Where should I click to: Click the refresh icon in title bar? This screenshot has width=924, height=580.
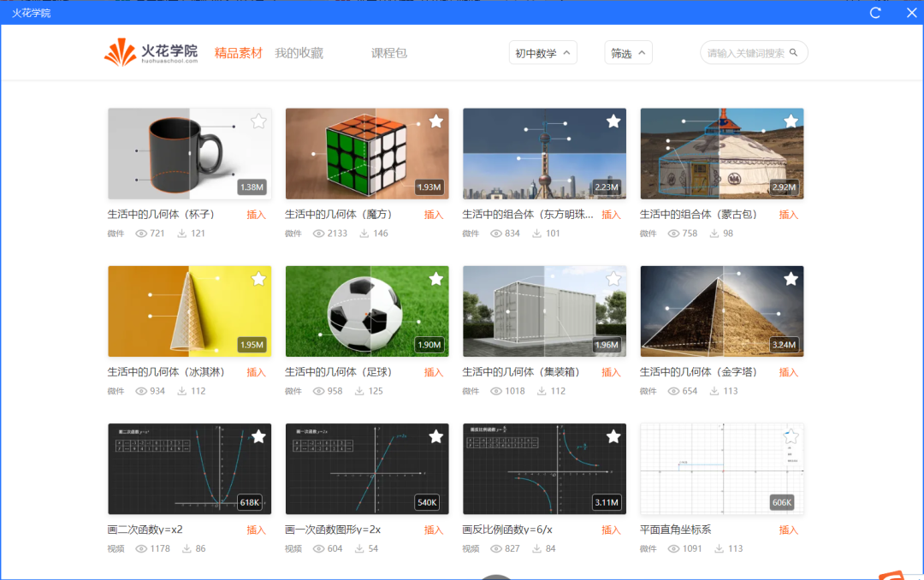(875, 13)
